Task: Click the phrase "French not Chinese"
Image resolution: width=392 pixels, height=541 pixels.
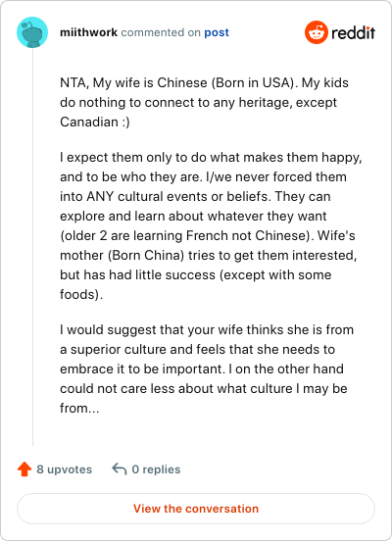Action: pos(246,235)
